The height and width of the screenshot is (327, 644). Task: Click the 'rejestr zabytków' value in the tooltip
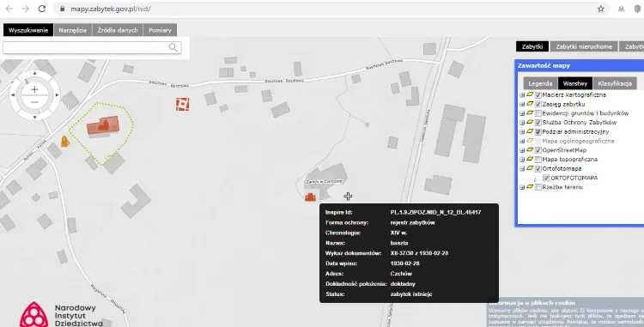click(x=412, y=223)
